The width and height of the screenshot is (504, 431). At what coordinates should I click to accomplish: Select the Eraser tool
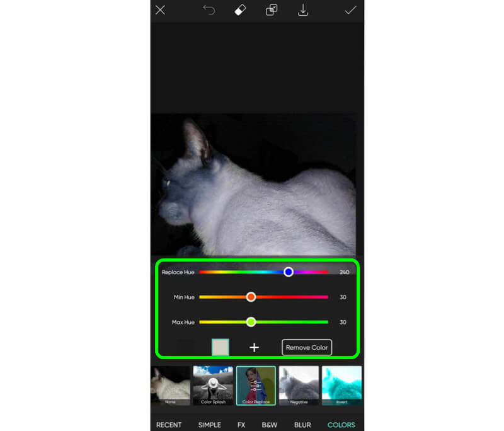click(x=241, y=10)
